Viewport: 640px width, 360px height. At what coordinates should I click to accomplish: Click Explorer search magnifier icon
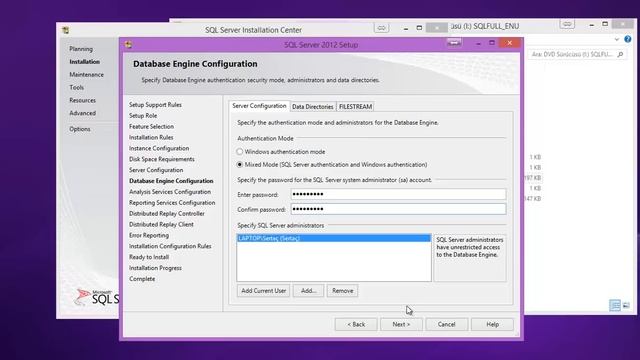[x=620, y=54]
